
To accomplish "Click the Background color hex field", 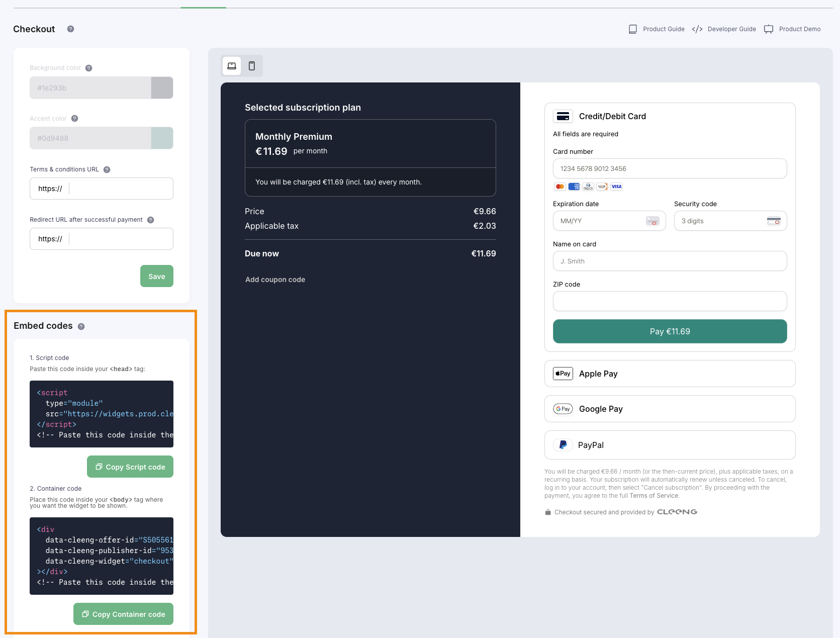I will (90, 88).
